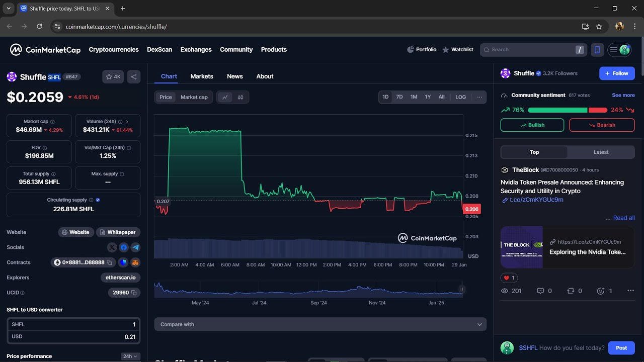Screen dimensions: 644x362
Task: Switch to the News tab
Action: [x=235, y=76]
